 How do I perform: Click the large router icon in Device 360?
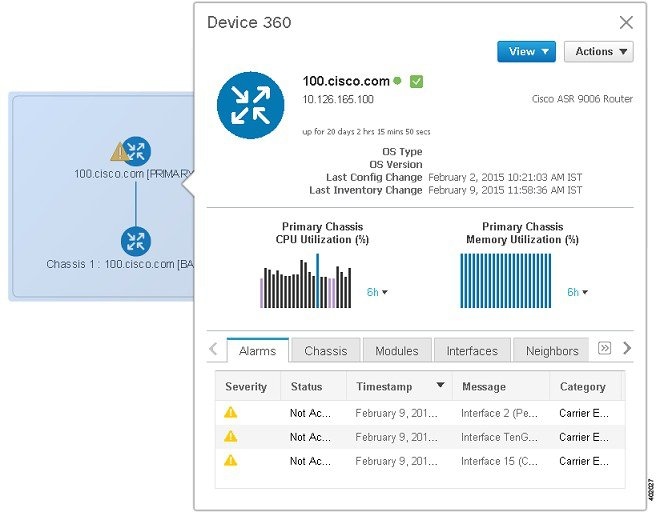click(251, 105)
